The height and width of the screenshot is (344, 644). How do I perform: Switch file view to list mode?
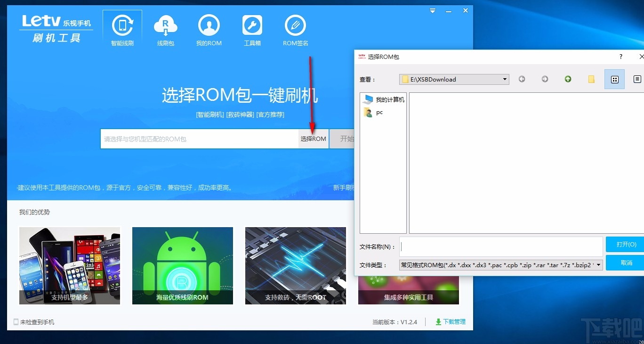tap(637, 79)
